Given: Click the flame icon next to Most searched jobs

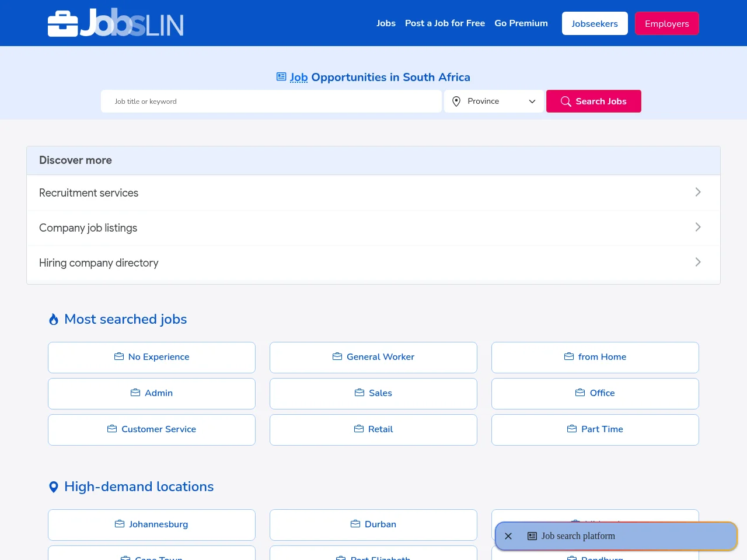Looking at the screenshot, I should point(54,319).
